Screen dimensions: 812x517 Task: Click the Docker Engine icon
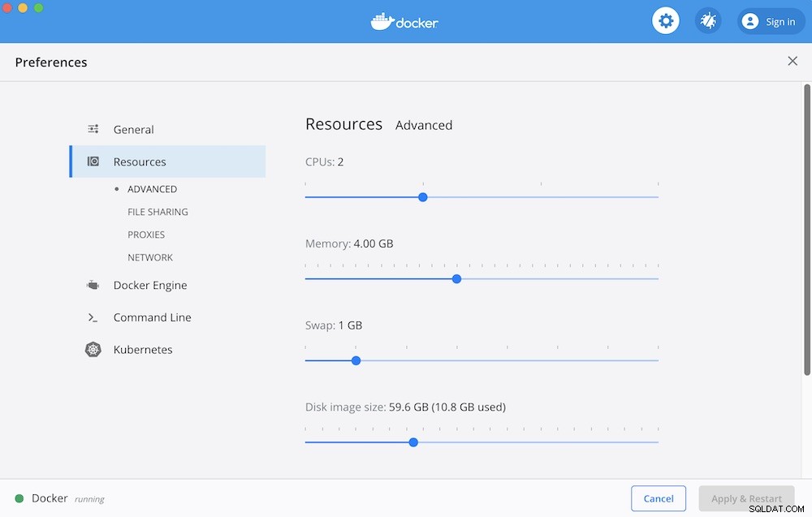pyautogui.click(x=93, y=285)
